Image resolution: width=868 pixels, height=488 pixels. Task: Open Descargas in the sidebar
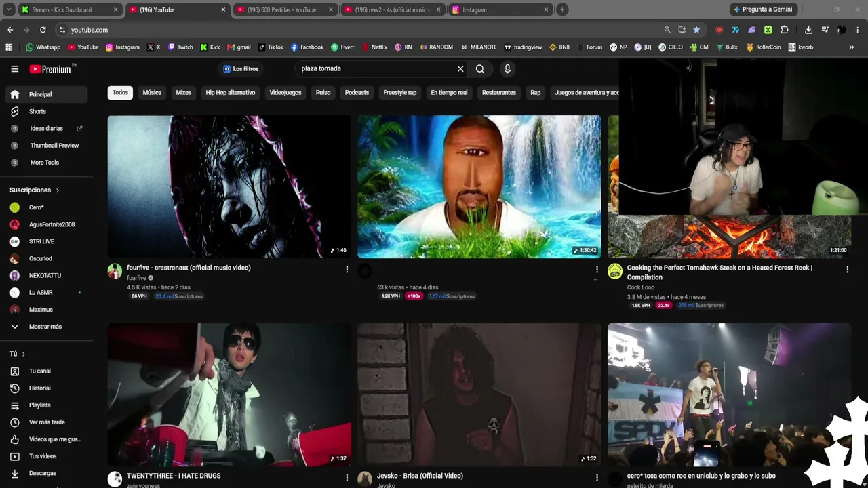(47, 473)
